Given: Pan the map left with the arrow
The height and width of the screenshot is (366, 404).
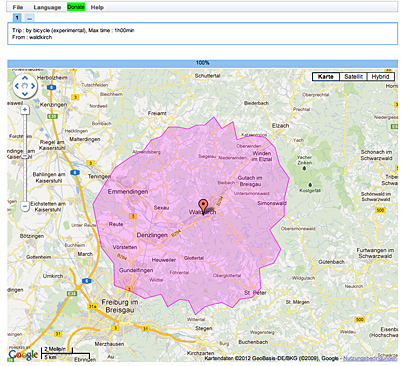Looking at the screenshot, I should tap(17, 86).
